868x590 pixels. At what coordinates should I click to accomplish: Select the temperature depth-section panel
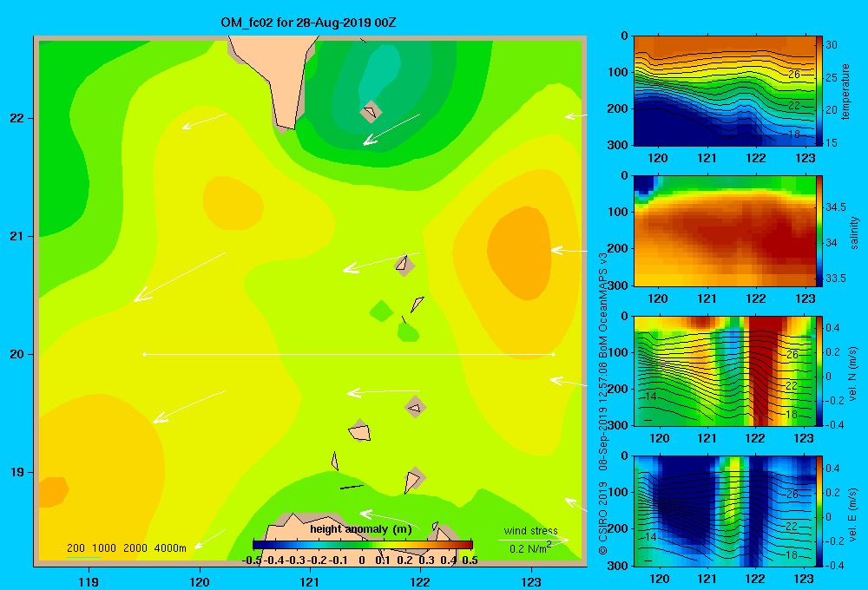[724, 91]
